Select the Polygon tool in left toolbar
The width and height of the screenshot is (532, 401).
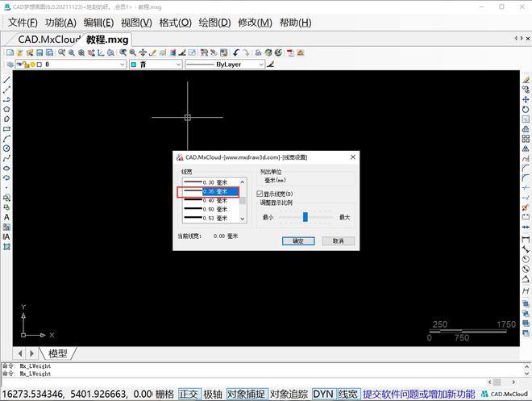tap(6, 110)
